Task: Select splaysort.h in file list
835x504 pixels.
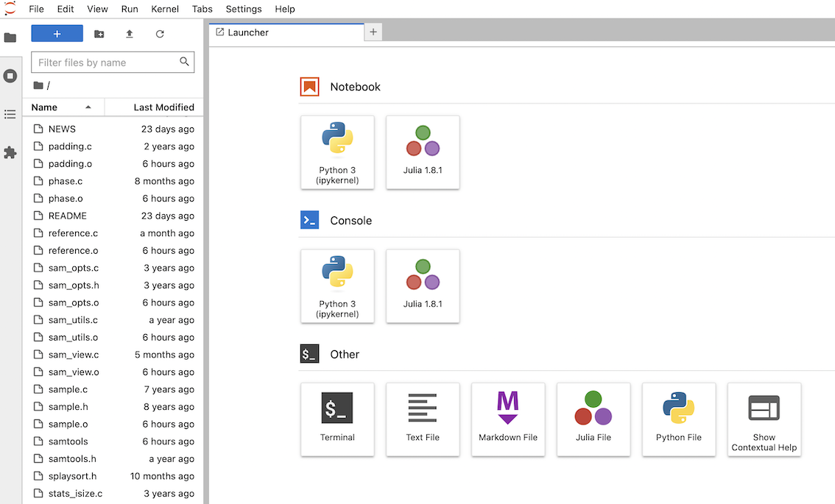Action: point(113,476)
